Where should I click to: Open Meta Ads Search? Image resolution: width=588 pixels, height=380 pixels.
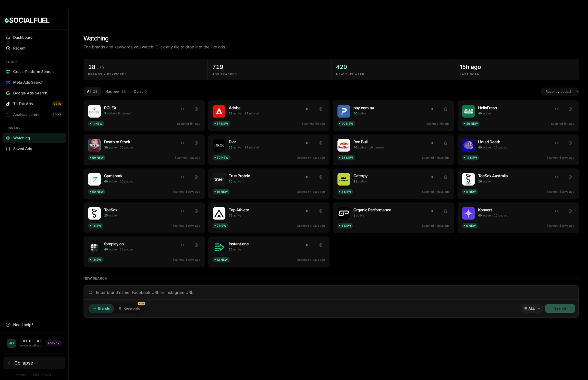click(34, 82)
